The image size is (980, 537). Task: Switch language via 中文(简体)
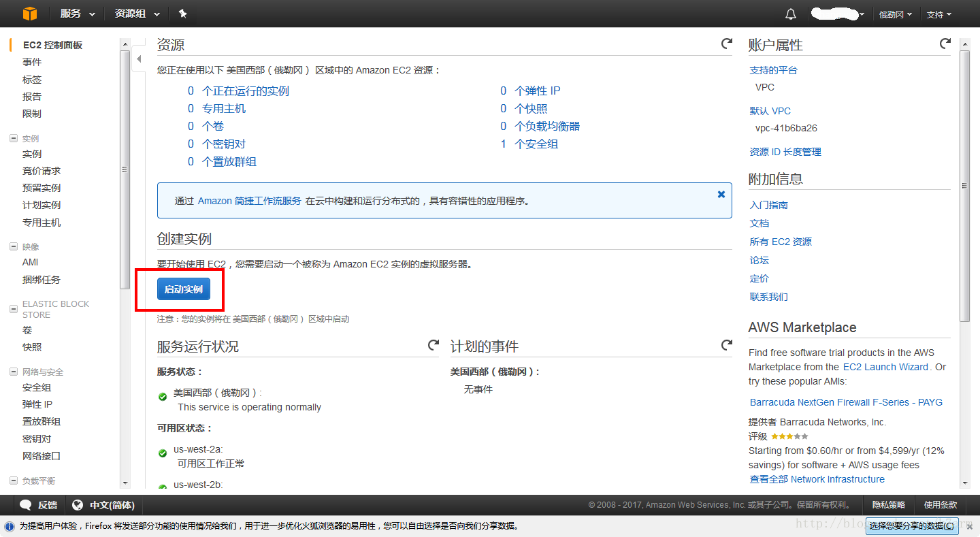(x=112, y=505)
